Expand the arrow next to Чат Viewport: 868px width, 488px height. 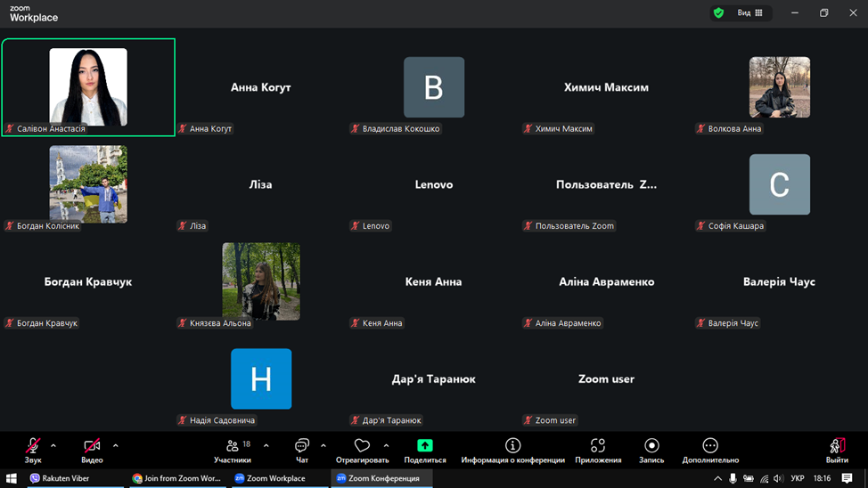tap(323, 446)
